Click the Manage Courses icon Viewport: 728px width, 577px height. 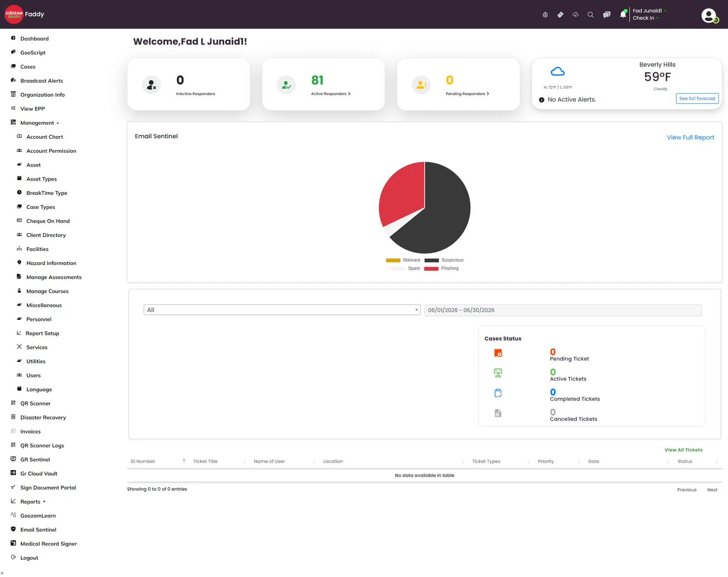click(19, 291)
